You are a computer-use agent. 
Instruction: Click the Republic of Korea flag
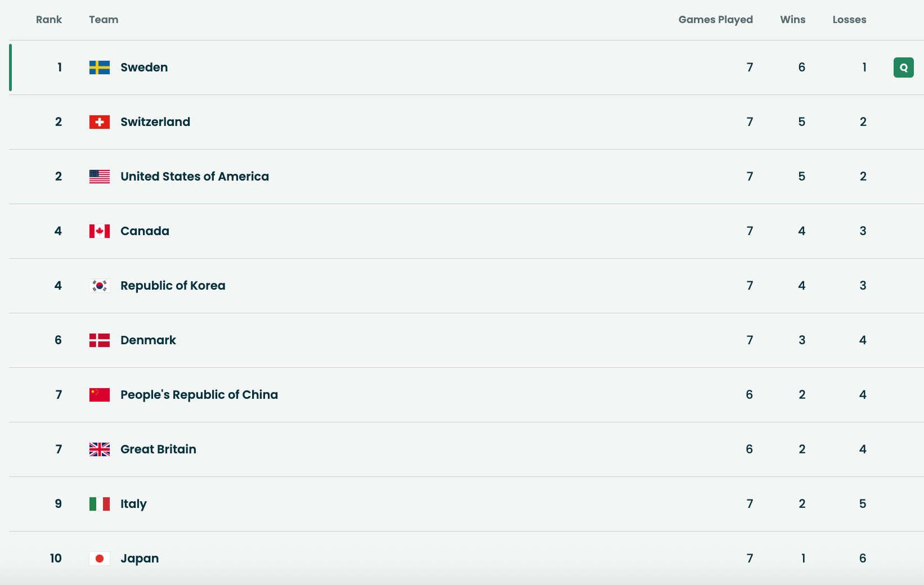point(100,286)
